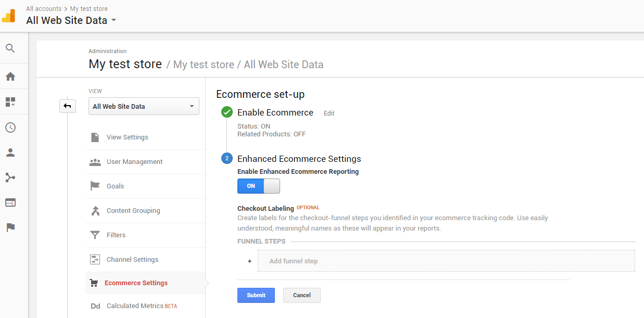Click the Submit button
This screenshot has height=318, width=644.
[x=256, y=295]
